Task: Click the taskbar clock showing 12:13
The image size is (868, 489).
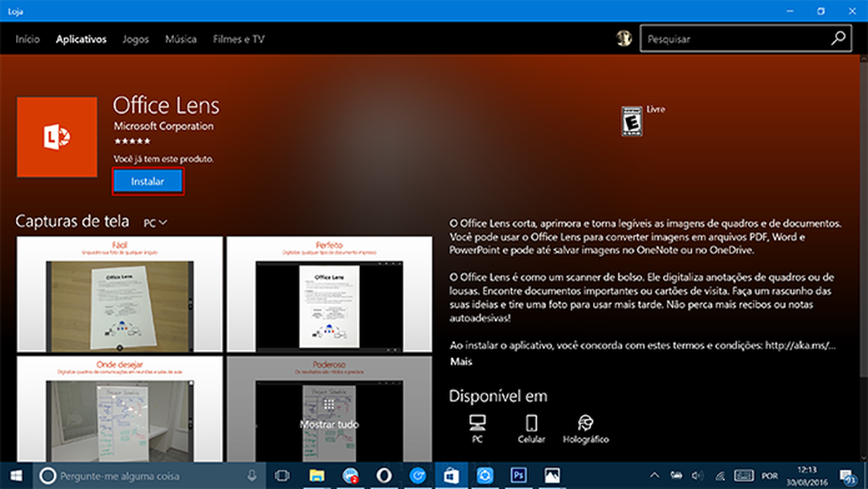Action: tap(807, 475)
